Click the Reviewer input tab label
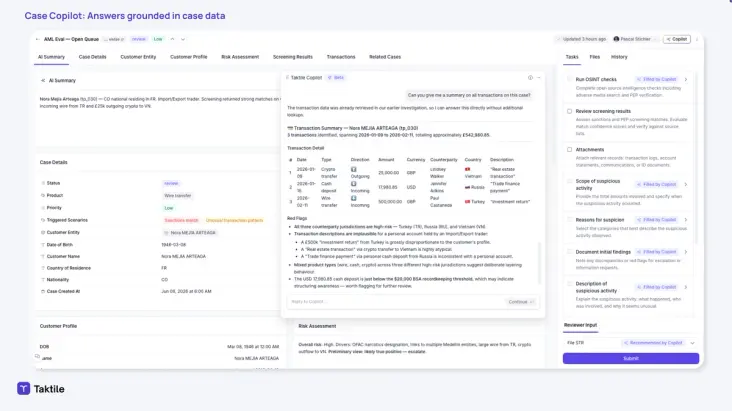The image size is (732, 411). [x=580, y=325]
